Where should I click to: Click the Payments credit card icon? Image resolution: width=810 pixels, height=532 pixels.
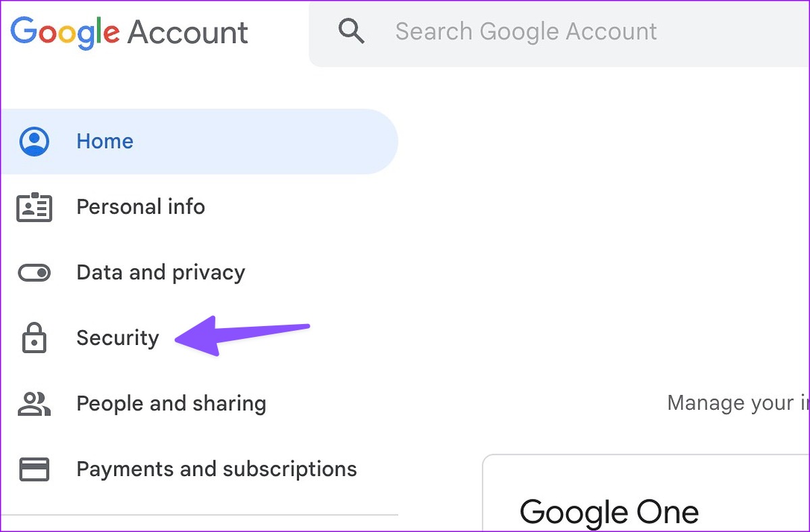34,469
